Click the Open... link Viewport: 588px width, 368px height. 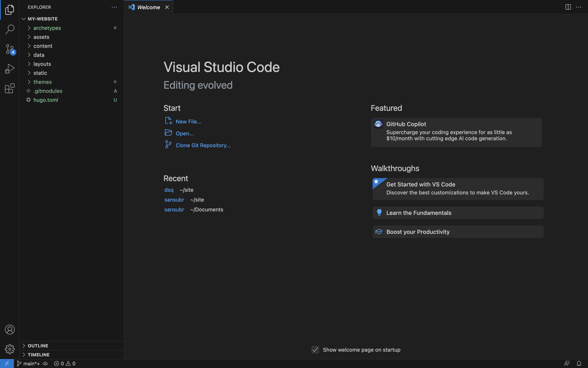(185, 133)
